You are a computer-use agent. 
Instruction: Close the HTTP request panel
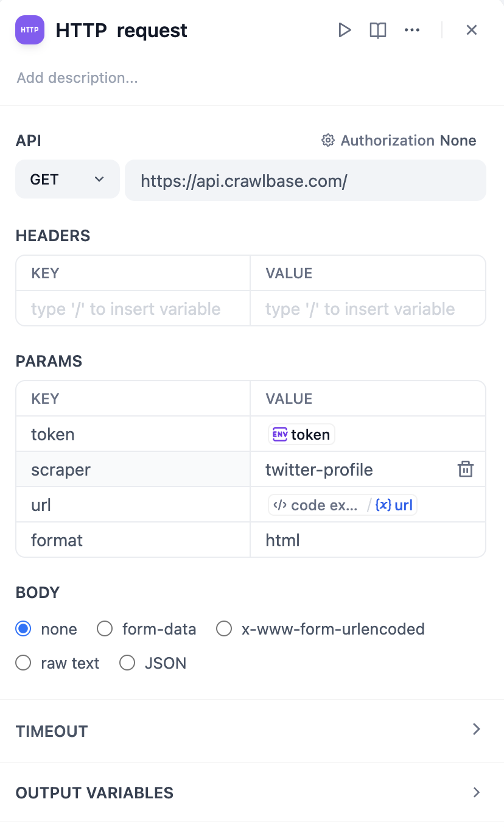(472, 30)
